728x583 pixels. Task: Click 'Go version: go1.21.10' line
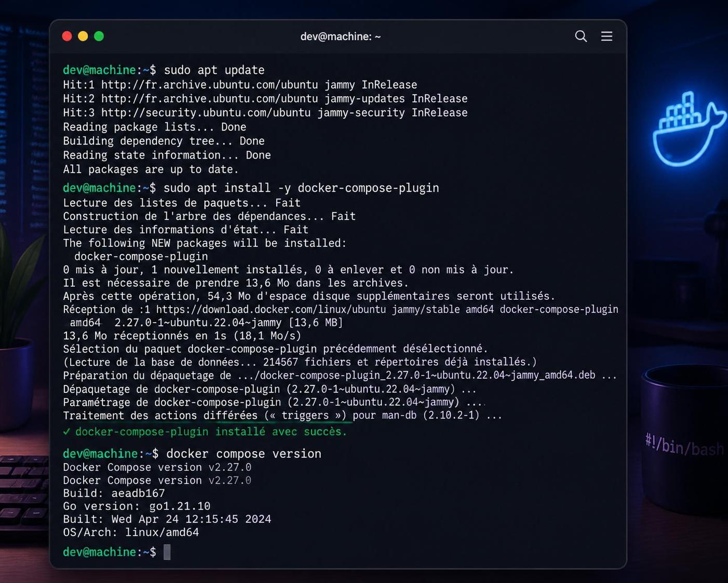(x=137, y=506)
